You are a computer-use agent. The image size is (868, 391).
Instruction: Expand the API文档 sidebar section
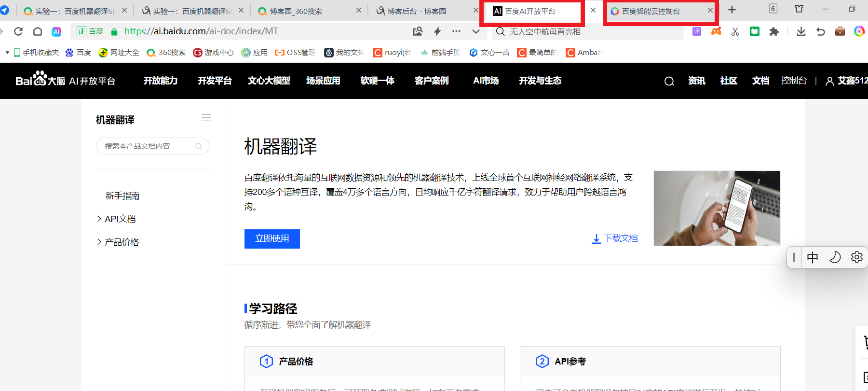point(116,219)
